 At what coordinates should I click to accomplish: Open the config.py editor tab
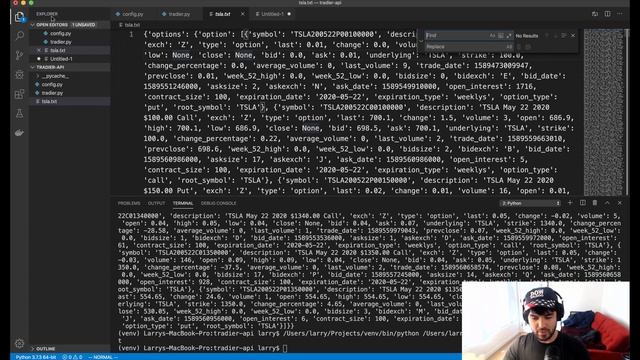click(x=133, y=14)
